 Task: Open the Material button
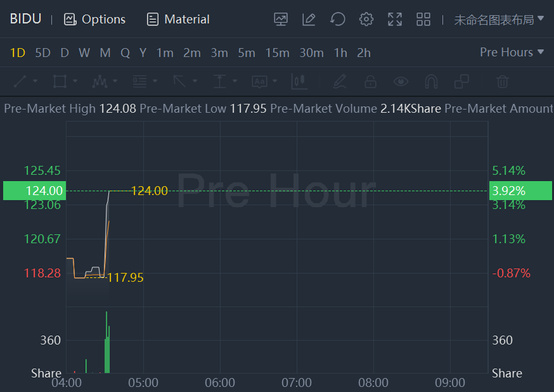point(178,19)
